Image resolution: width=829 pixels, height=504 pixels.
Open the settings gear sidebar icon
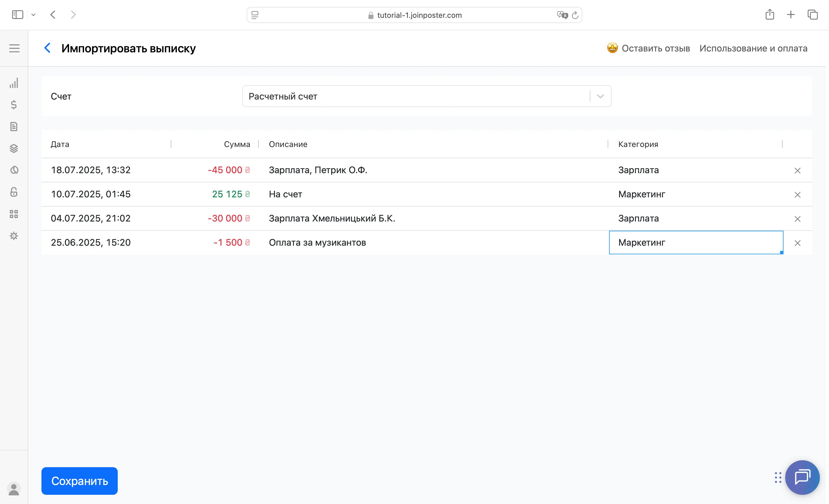pos(14,236)
